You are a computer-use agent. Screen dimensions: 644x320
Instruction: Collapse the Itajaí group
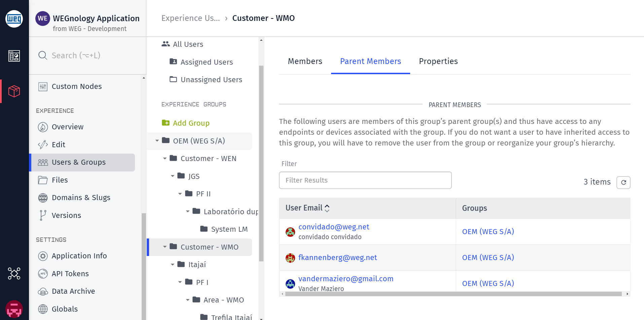pos(172,264)
